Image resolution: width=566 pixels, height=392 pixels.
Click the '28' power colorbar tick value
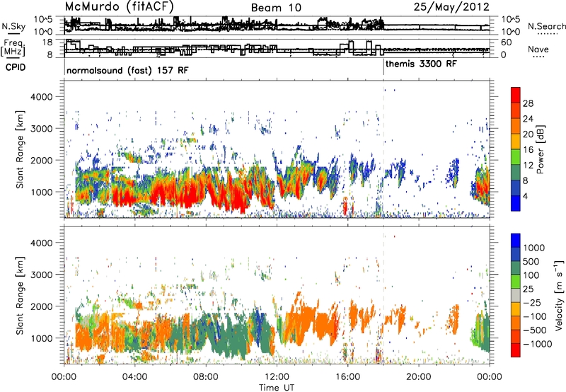tap(528, 103)
